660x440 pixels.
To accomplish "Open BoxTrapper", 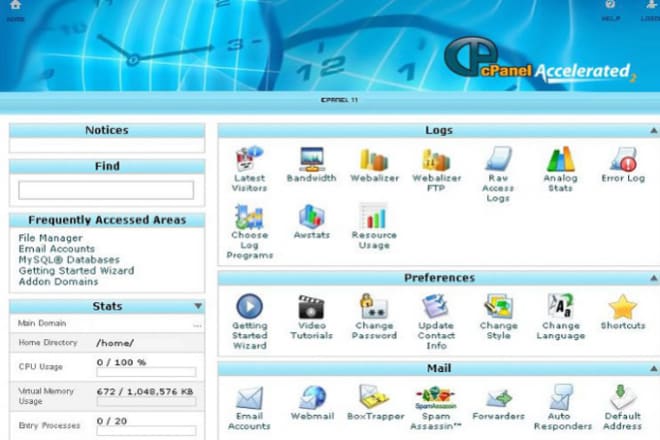I will click(375, 402).
